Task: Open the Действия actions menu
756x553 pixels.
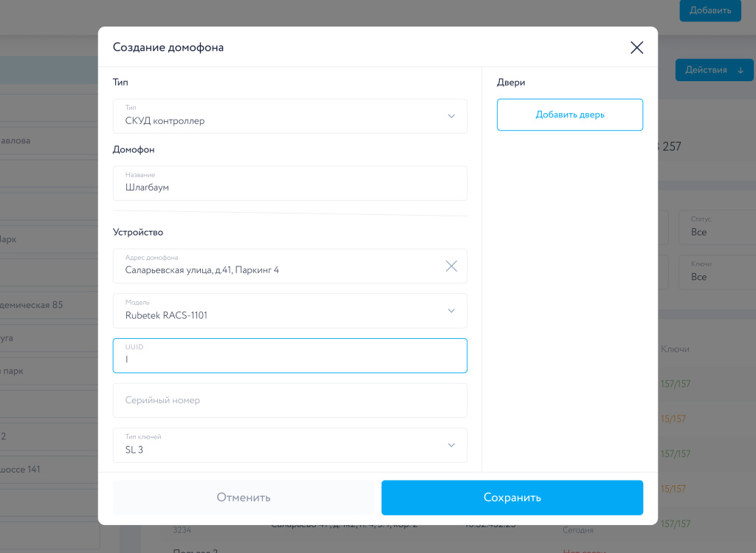Action: 707,70
